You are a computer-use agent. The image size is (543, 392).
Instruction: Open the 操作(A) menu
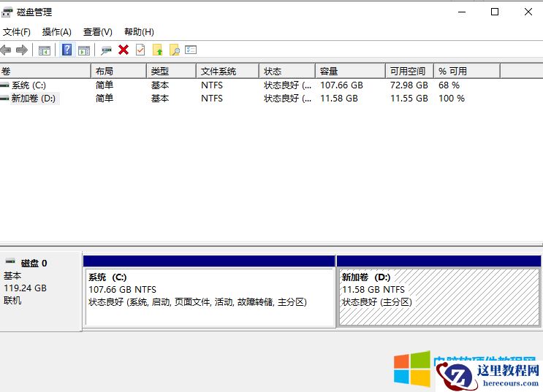tap(57, 32)
